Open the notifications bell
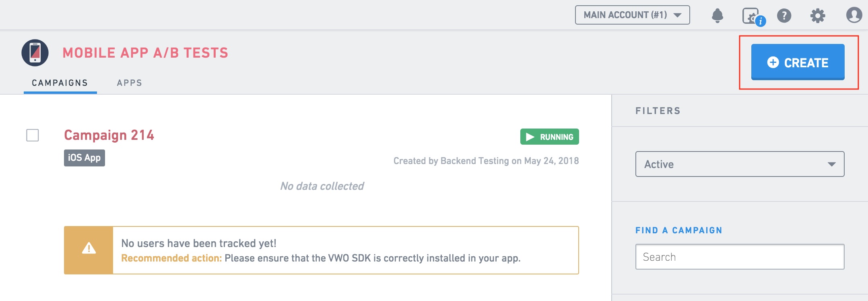868x301 pixels. [x=717, y=16]
